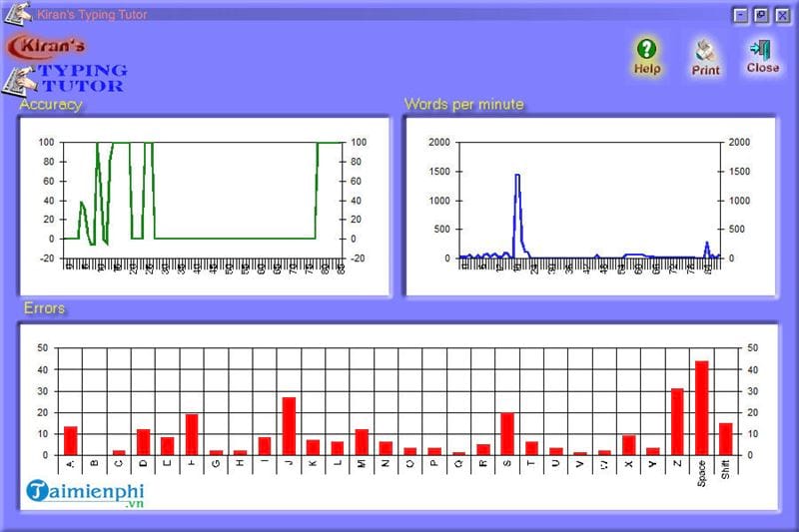
Task: Select the Words per minute heading
Action: (463, 105)
